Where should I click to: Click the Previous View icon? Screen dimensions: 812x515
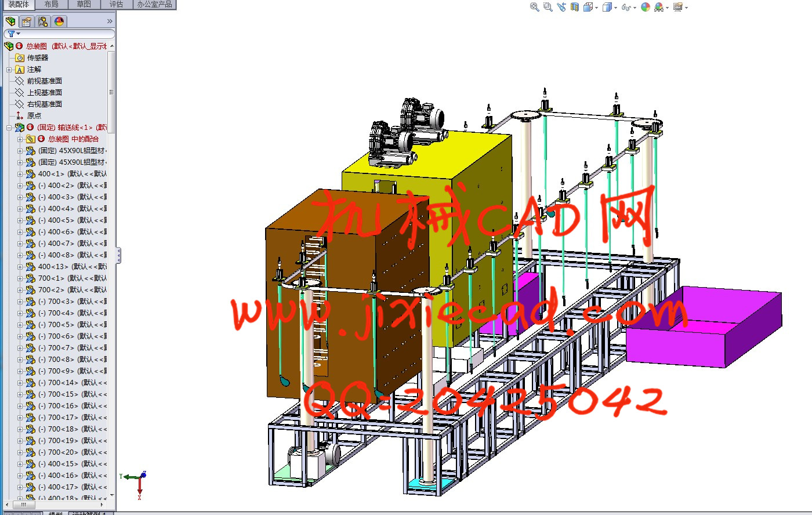(x=561, y=7)
